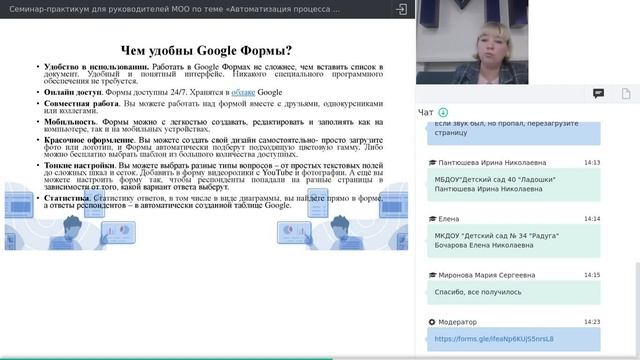Screen dimensions: 640x360
Task: Click the Модератор sender label
Action: point(457,322)
